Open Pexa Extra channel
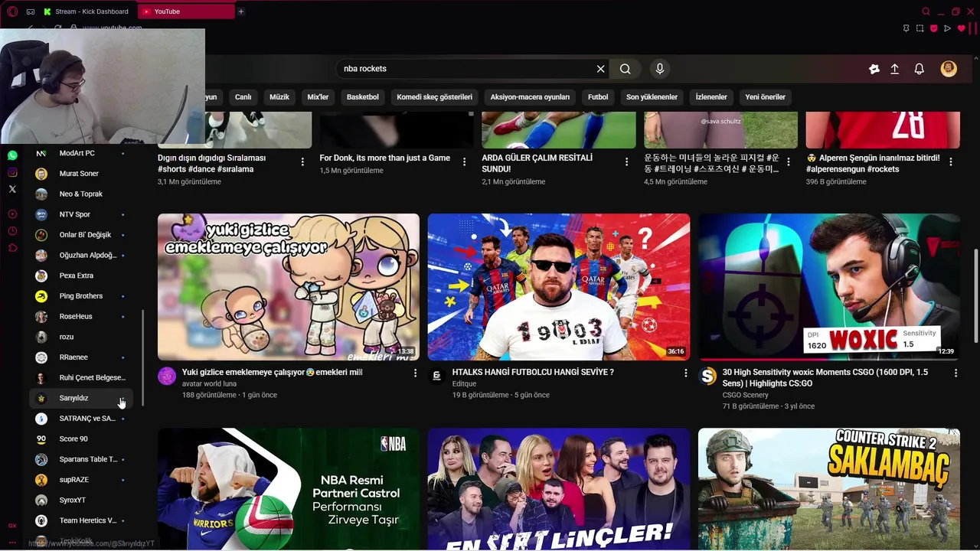The width and height of the screenshot is (980, 551). pos(80,275)
